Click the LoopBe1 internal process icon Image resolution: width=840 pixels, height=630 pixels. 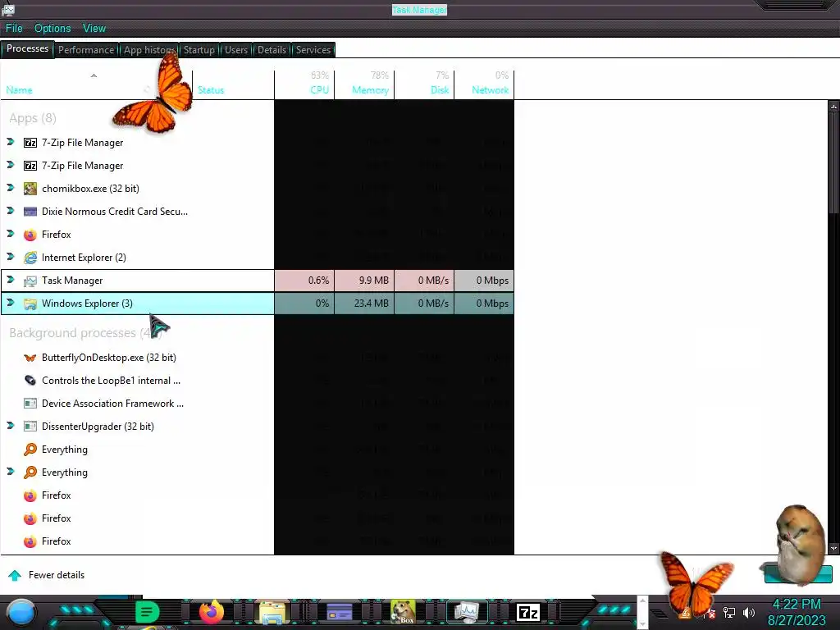pos(30,381)
